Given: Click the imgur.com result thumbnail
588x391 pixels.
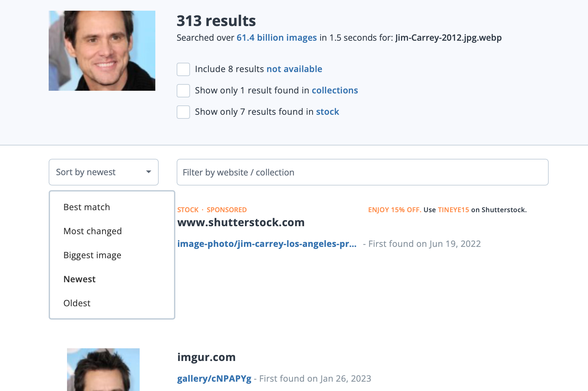Looking at the screenshot, I should (103, 370).
